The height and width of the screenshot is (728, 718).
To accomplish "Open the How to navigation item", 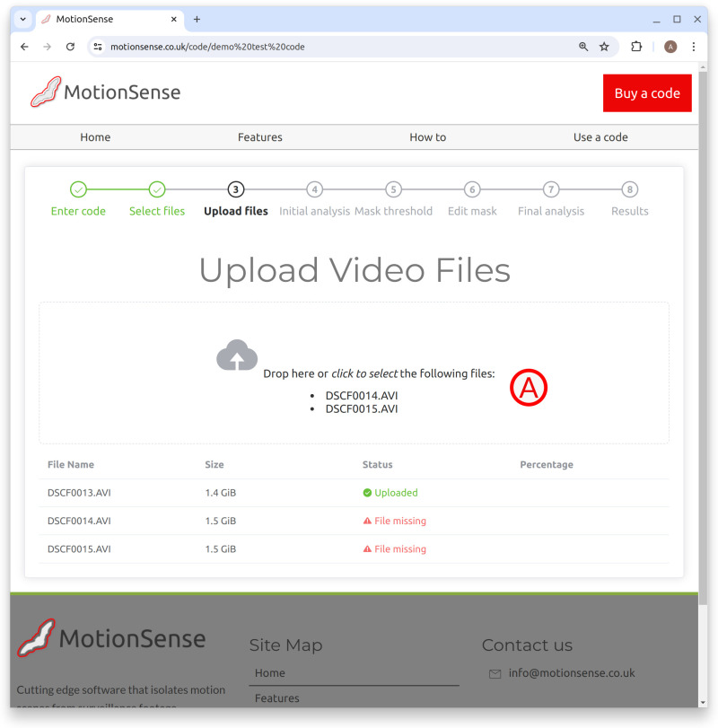I will (427, 137).
